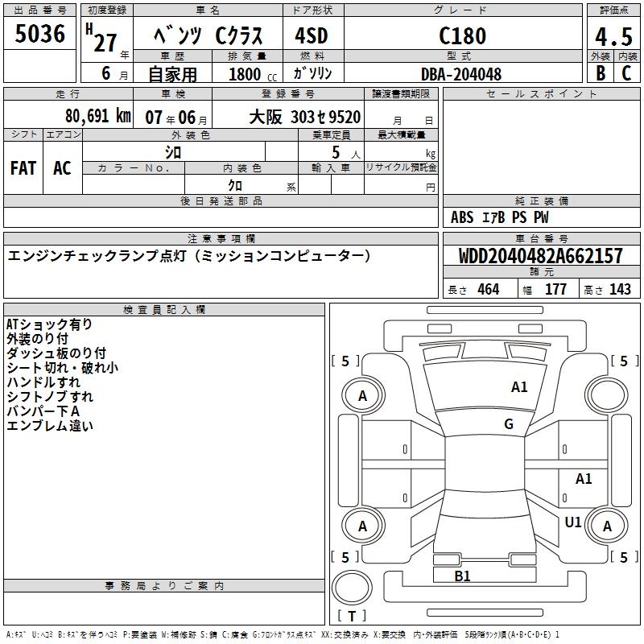Screen dimensions: 644x644
Task: Select the DBA-204048 model code
Action: click(x=461, y=74)
